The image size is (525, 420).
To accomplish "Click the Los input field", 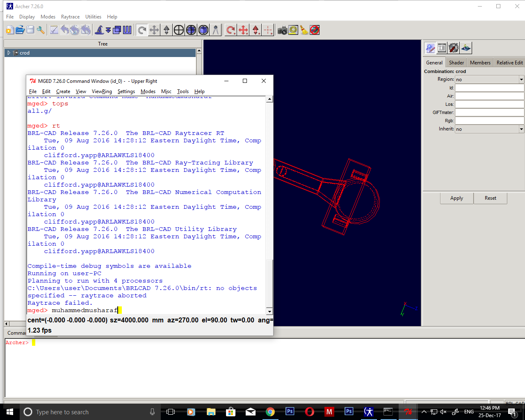I will coord(490,104).
